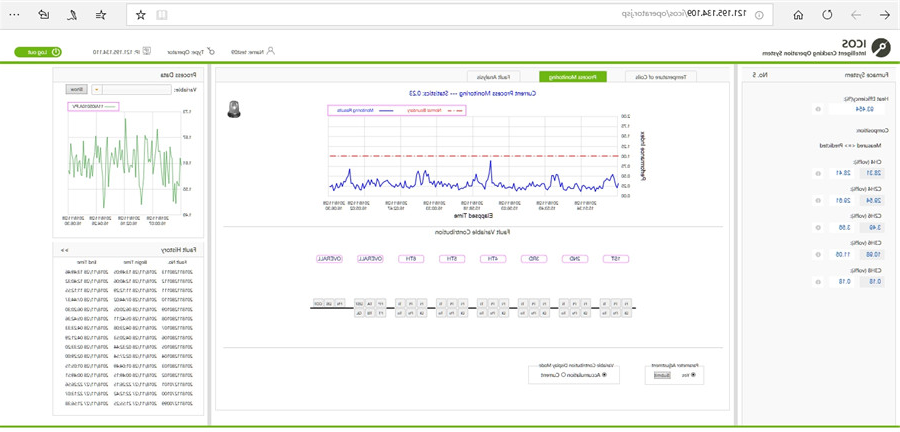Screen dimensions: 900x432
Task: Go to the browser home page icon
Action: pyautogui.click(x=798, y=15)
